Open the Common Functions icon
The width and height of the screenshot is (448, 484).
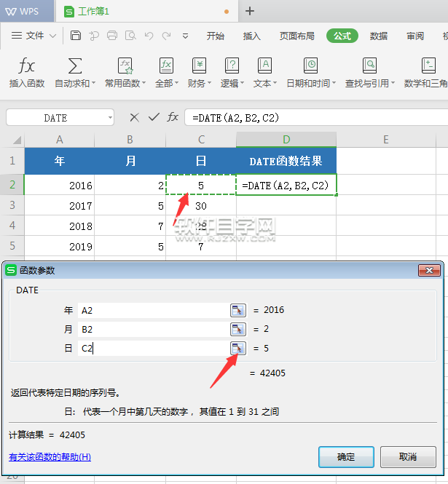tap(125, 66)
